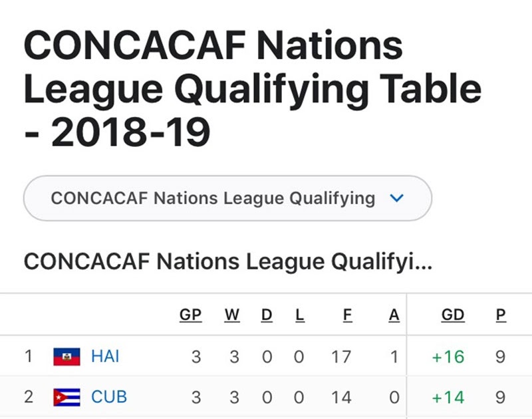Sort table by GP column
The height and width of the screenshot is (419, 532).
point(191,315)
